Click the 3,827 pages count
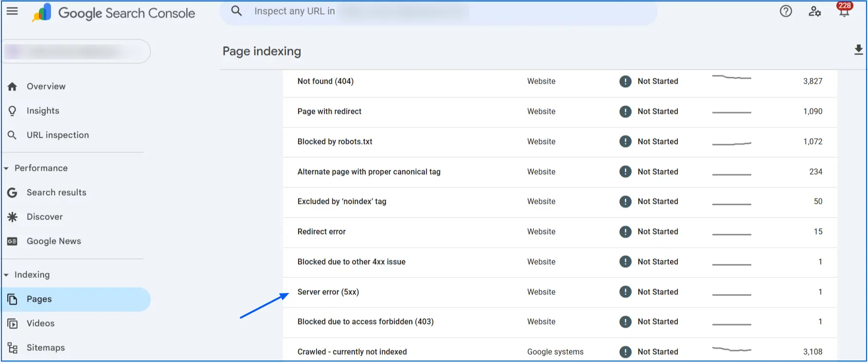The image size is (868, 363). (x=813, y=81)
